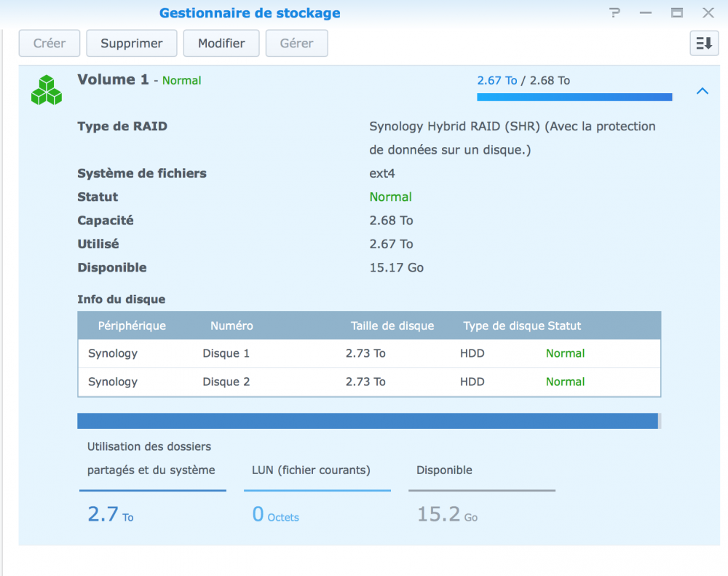This screenshot has width=728, height=576.
Task: Click the green Volume 1 cubes icon
Action: point(47,90)
